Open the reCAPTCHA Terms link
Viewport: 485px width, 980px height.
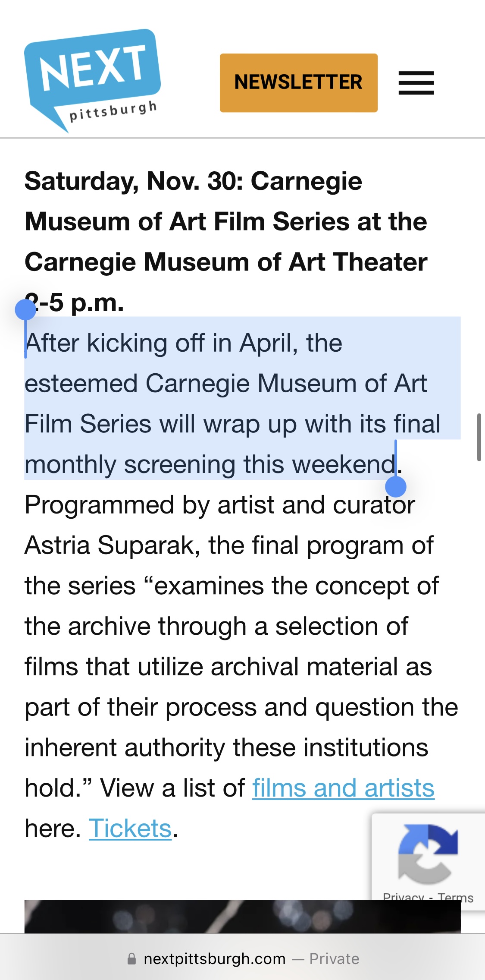point(455,897)
